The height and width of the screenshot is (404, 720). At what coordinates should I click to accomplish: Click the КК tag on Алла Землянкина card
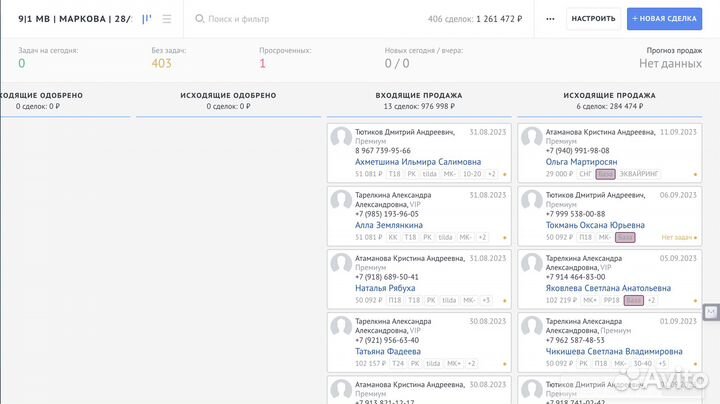pyautogui.click(x=393, y=237)
